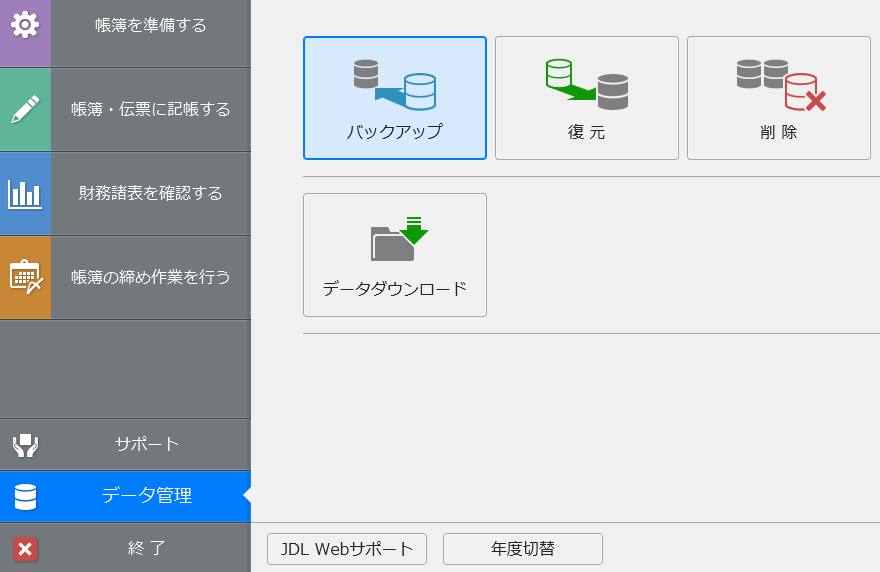Open 財務諸表を確認する section
Image resolution: width=880 pixels, height=572 pixels.
(x=150, y=193)
